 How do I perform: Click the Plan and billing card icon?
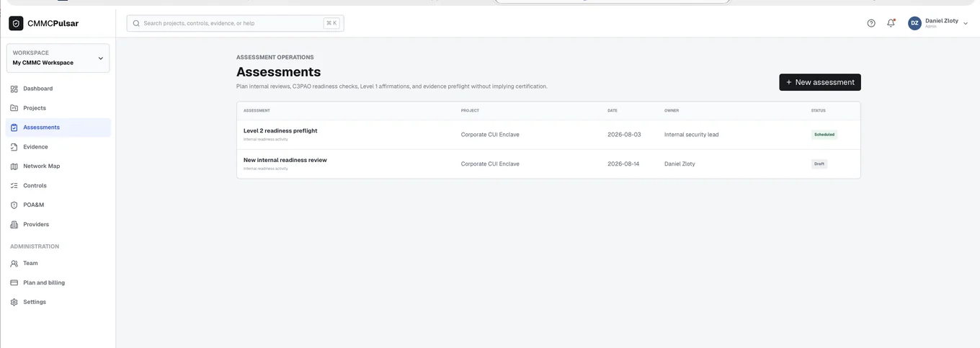(14, 283)
